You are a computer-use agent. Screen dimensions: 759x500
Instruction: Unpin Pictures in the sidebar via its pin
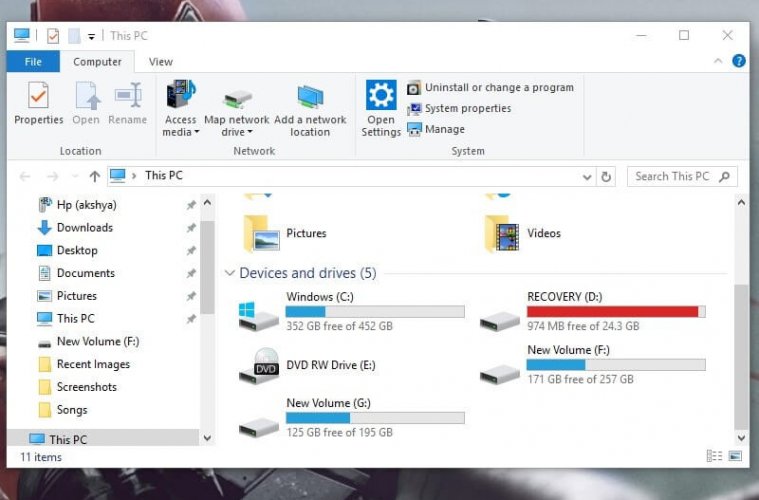point(191,296)
